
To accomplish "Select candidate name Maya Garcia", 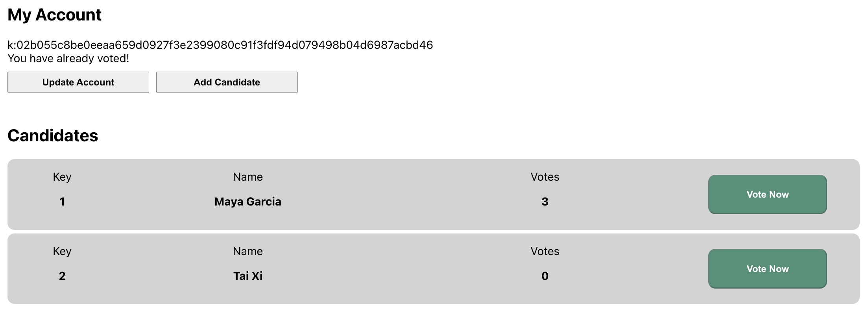I will [247, 201].
